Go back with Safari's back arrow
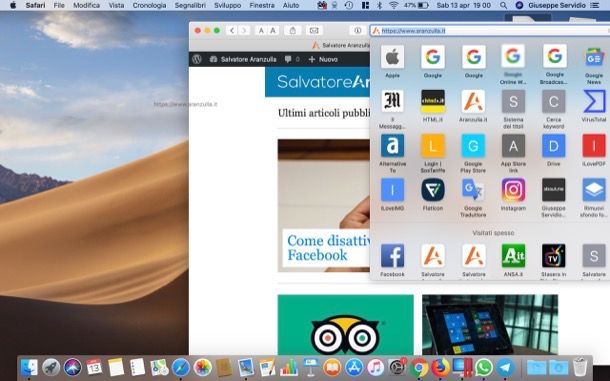Screen dimensions: 610x381 tap(232, 30)
